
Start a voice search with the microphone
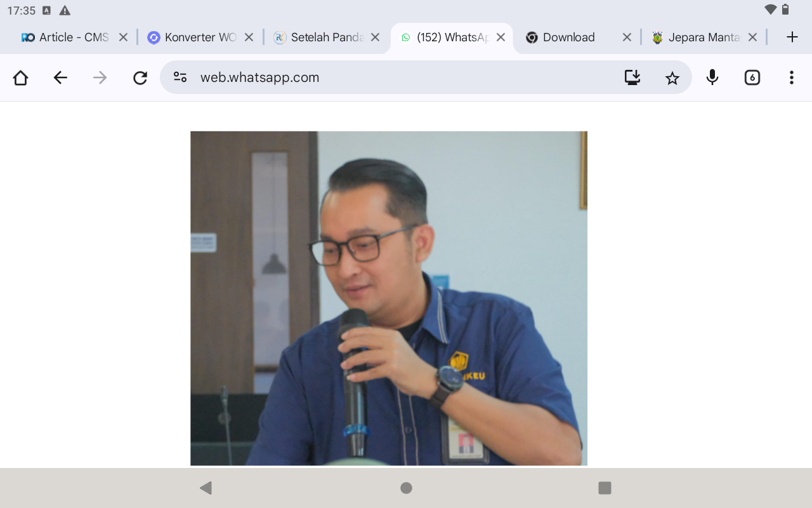[x=712, y=77]
